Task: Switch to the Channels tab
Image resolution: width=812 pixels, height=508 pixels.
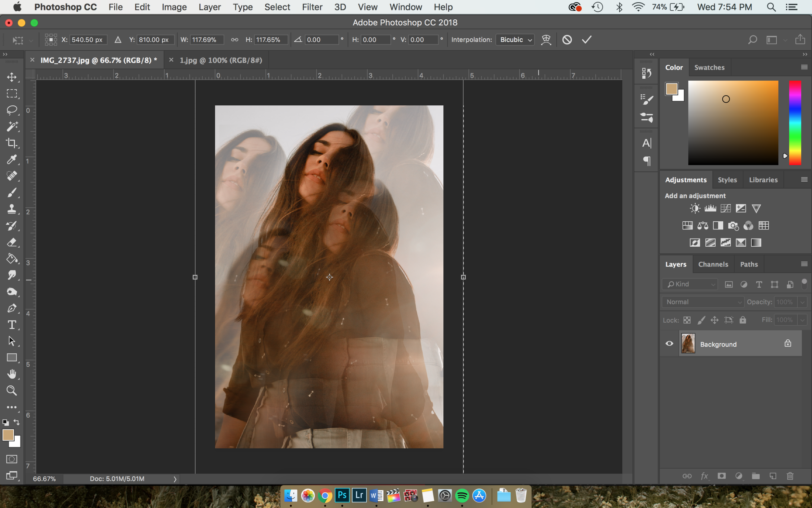Action: [713, 265]
